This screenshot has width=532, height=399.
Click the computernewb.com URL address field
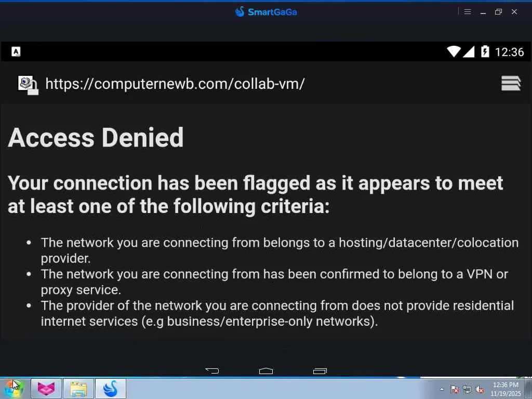click(175, 84)
